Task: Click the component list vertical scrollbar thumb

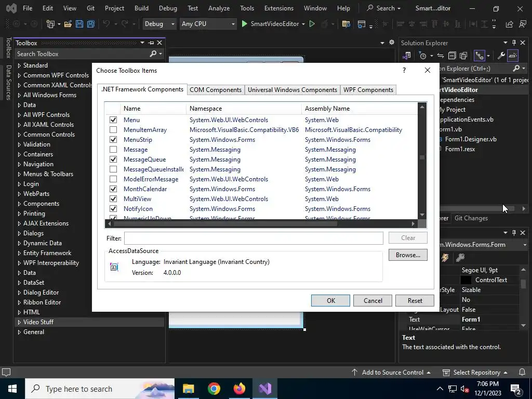Action: pyautogui.click(x=422, y=157)
